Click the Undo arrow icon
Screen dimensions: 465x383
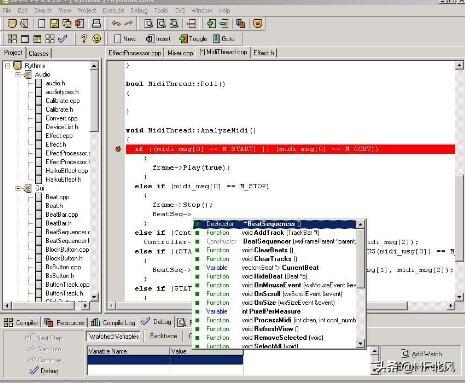coord(116,23)
